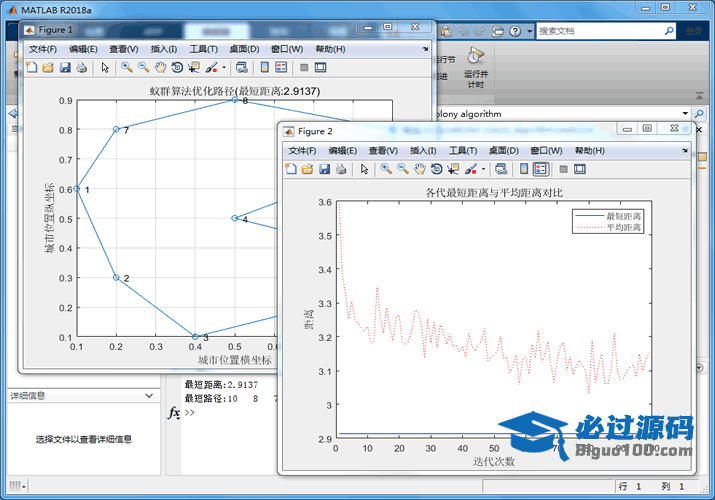Click Run and Time button (运行并计时)
The height and width of the screenshot is (500, 715).
coord(476,67)
